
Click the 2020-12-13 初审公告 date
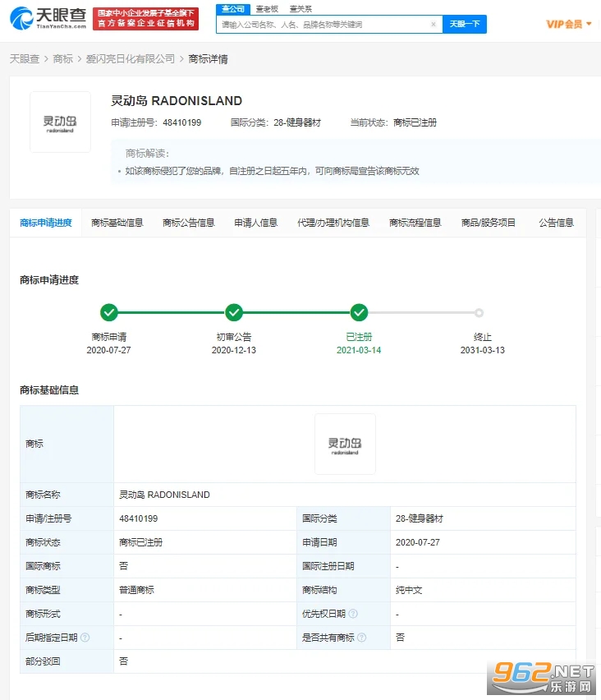pyautogui.click(x=234, y=351)
